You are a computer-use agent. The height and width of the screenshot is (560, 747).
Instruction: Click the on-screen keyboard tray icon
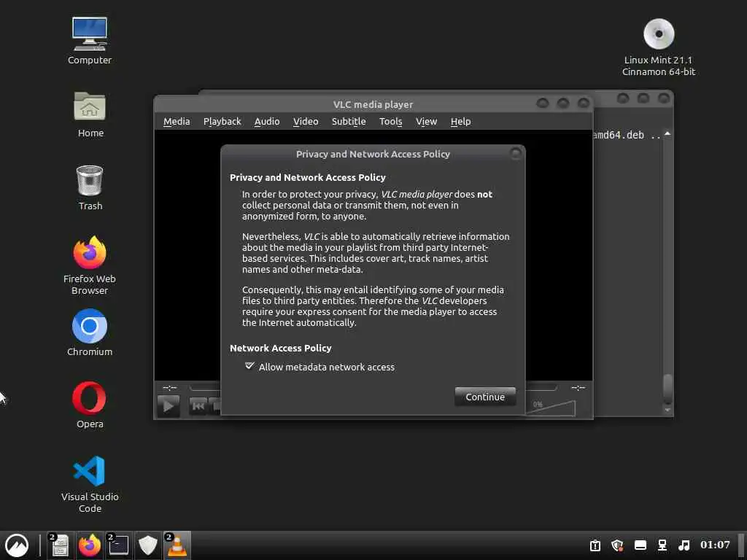[x=640, y=545]
